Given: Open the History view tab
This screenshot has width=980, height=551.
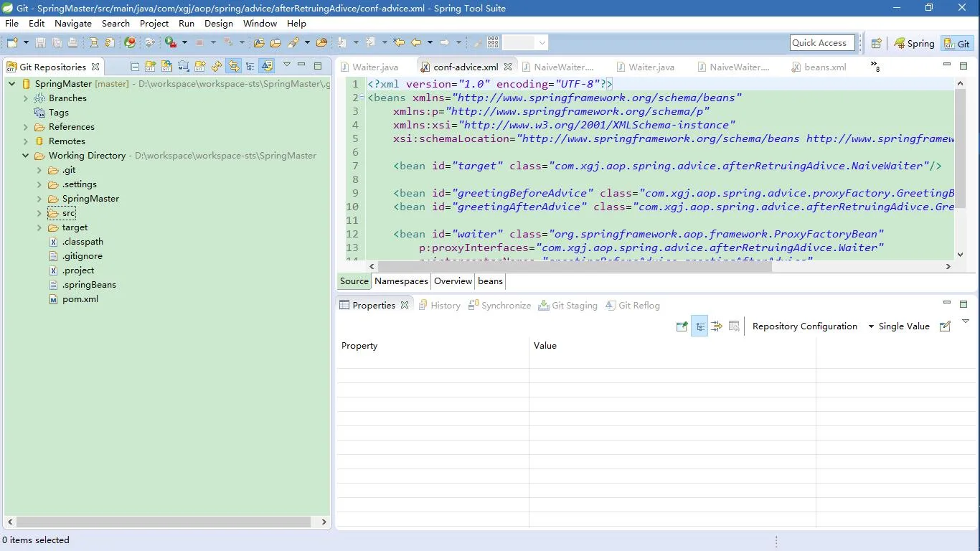Looking at the screenshot, I should click(439, 305).
